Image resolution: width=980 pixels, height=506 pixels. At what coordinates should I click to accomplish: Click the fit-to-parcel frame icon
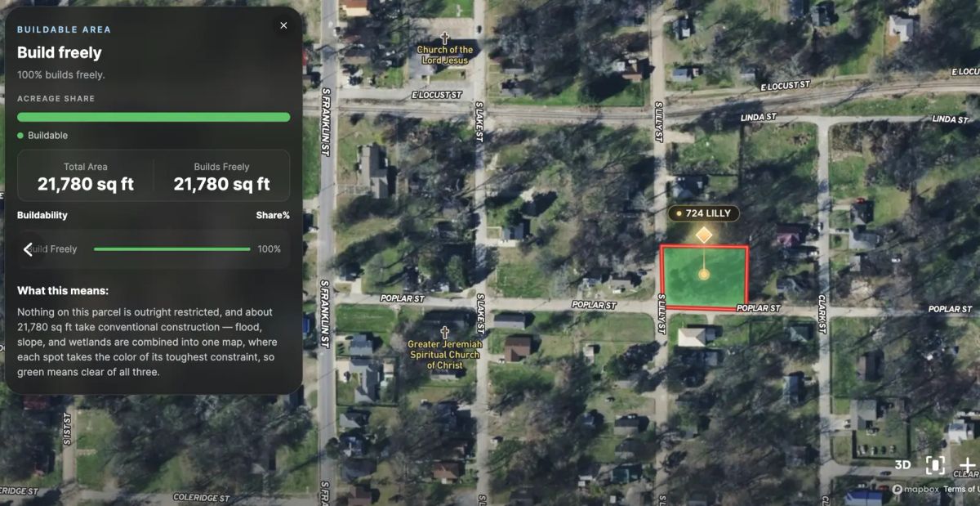pyautogui.click(x=935, y=465)
